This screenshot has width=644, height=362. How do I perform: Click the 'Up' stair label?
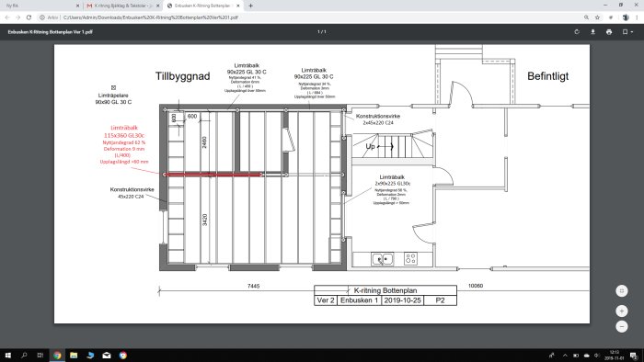371,146
